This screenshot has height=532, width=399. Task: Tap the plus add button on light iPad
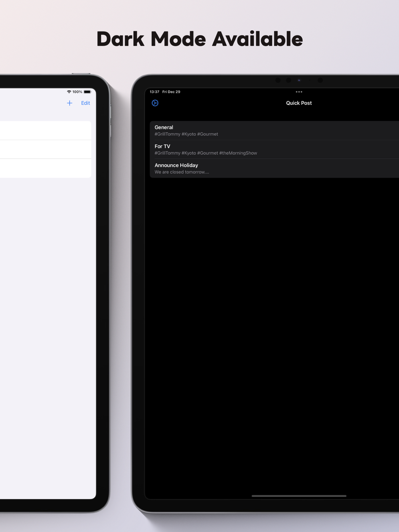pyautogui.click(x=69, y=103)
